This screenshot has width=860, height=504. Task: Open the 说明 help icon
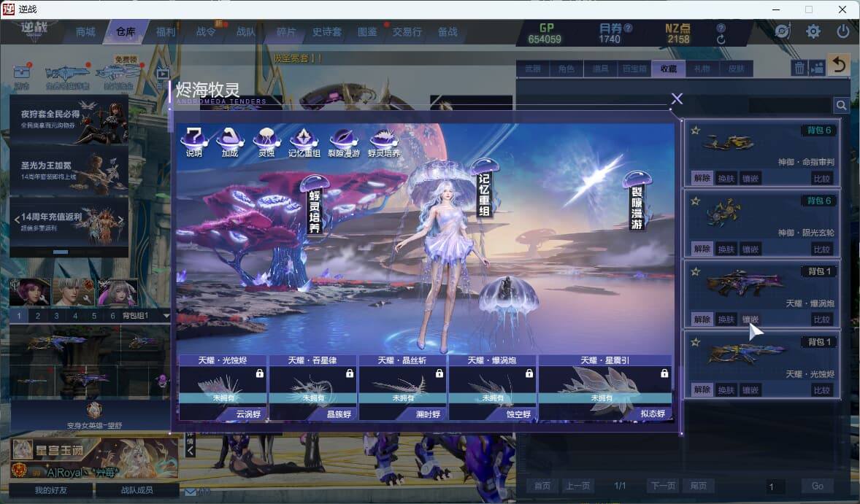193,142
